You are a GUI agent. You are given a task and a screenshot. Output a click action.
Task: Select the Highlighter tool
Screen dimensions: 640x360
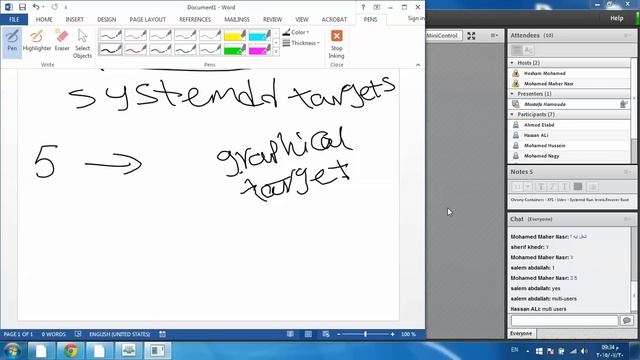pyautogui.click(x=37, y=41)
